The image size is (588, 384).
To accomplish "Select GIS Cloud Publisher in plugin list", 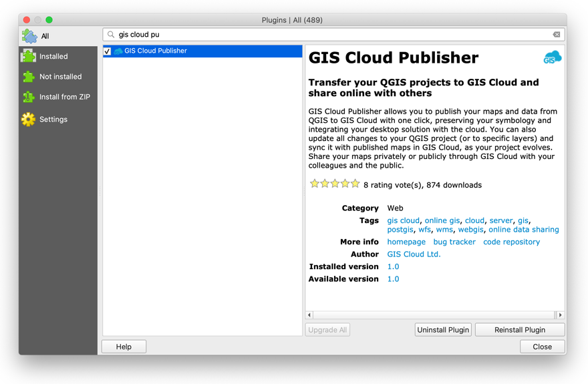I will [x=202, y=51].
